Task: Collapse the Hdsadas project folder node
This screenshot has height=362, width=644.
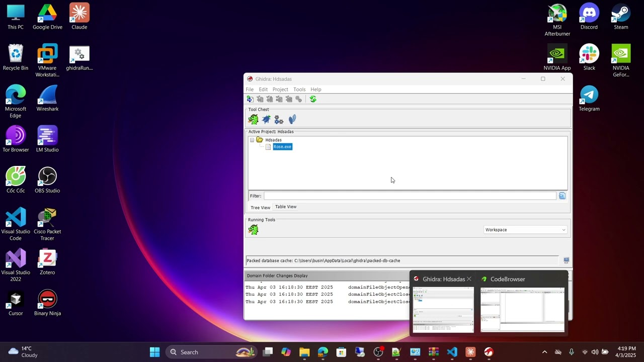Action: coord(252,140)
